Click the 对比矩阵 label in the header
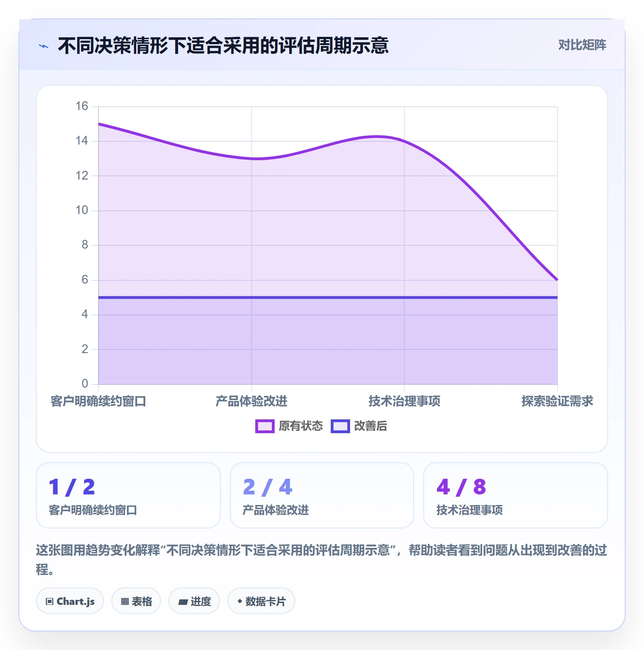The height and width of the screenshot is (650, 644). click(x=582, y=45)
